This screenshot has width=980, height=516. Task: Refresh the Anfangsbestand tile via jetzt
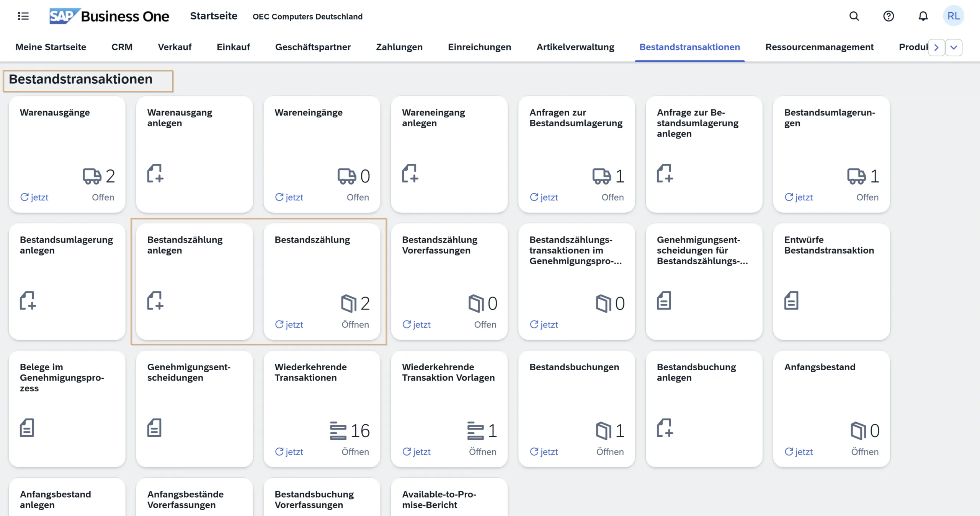tap(799, 452)
